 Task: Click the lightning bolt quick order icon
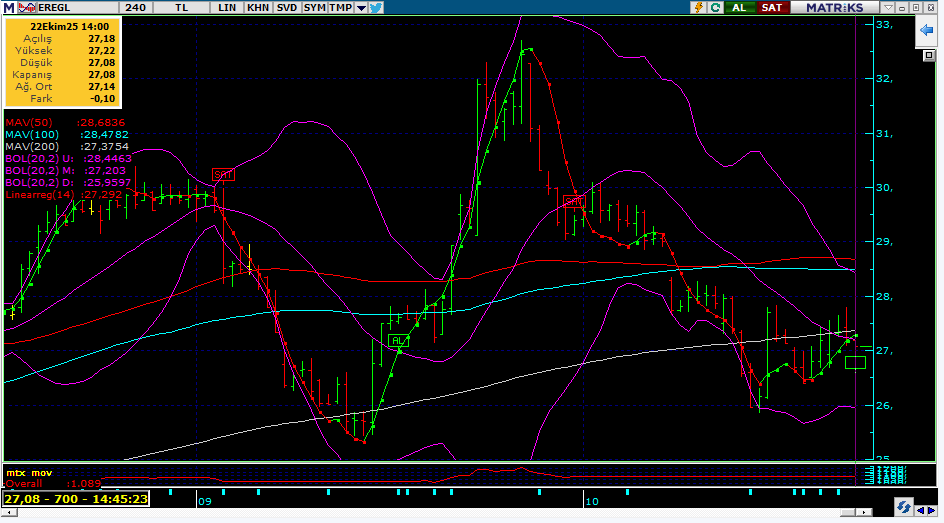(701, 7)
